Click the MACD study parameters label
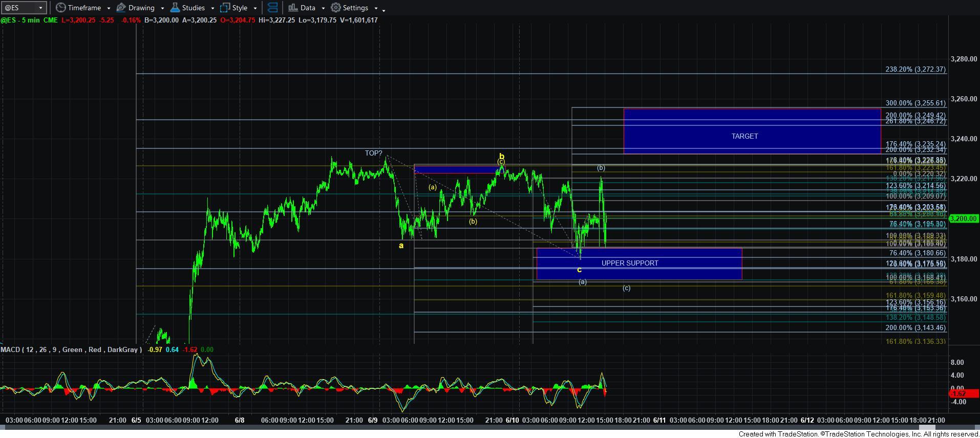The image size is (980, 438). (71, 349)
